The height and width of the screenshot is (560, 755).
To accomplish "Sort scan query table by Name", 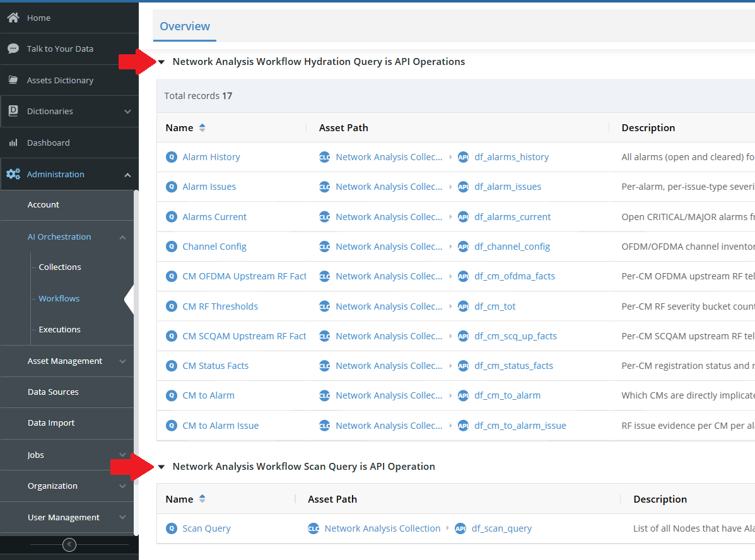I will click(x=202, y=499).
